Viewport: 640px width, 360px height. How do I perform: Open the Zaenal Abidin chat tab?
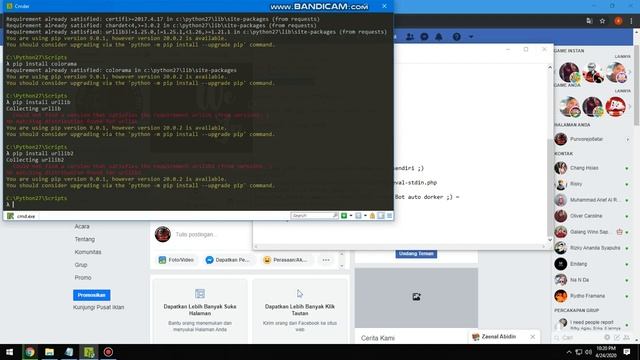coord(498,337)
